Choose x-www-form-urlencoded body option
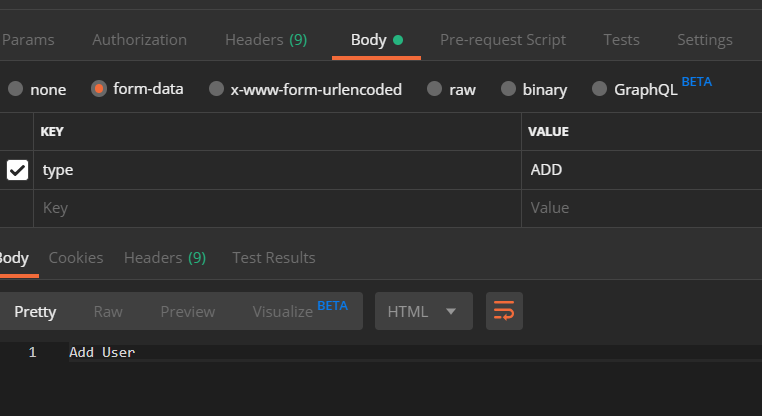 point(216,89)
